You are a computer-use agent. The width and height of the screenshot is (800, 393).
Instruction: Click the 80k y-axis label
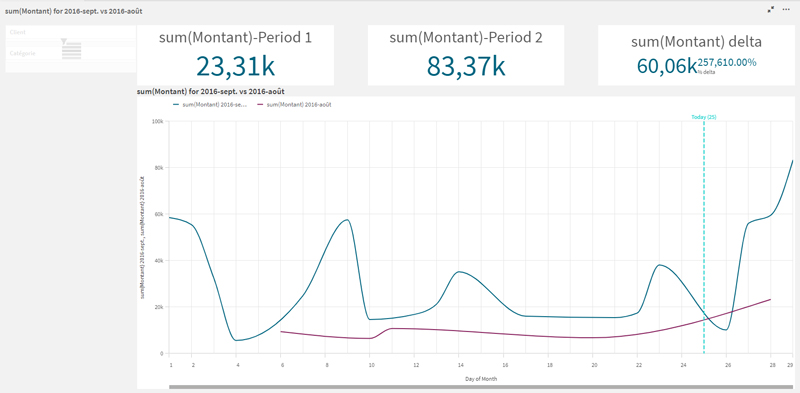[159, 168]
